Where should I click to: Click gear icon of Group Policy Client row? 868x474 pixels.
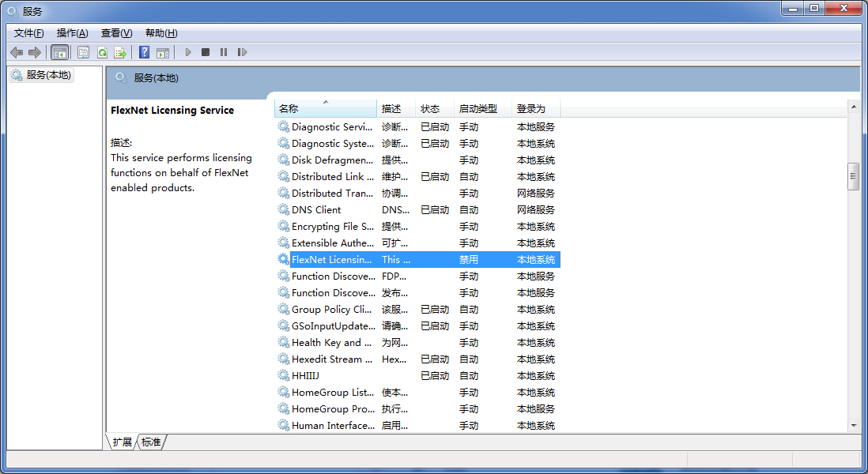284,309
